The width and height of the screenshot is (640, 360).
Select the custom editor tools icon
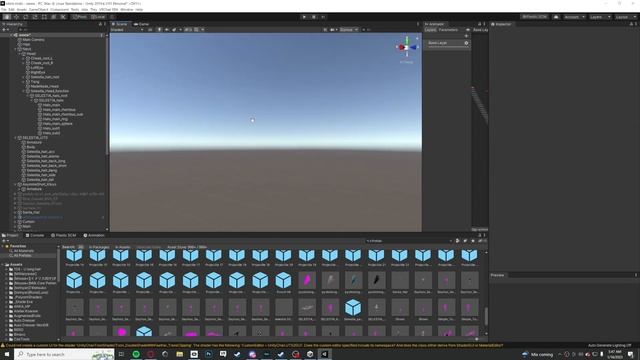click(x=63, y=17)
